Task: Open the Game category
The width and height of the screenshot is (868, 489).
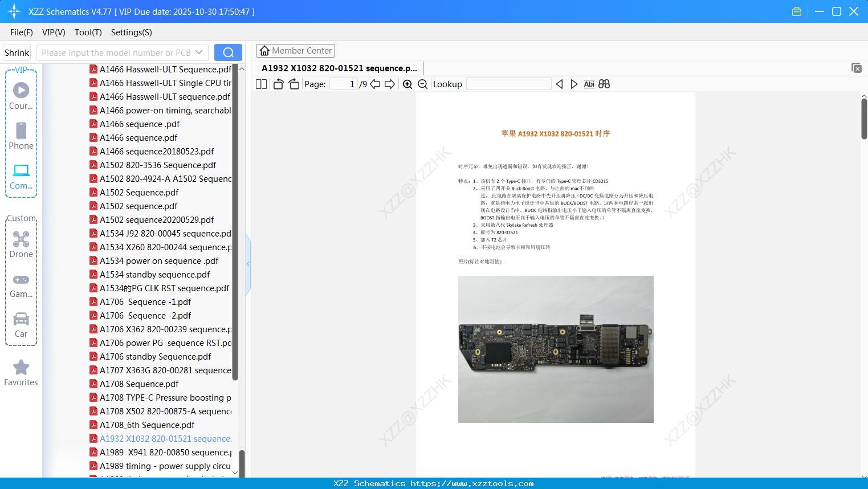Action: click(x=21, y=286)
